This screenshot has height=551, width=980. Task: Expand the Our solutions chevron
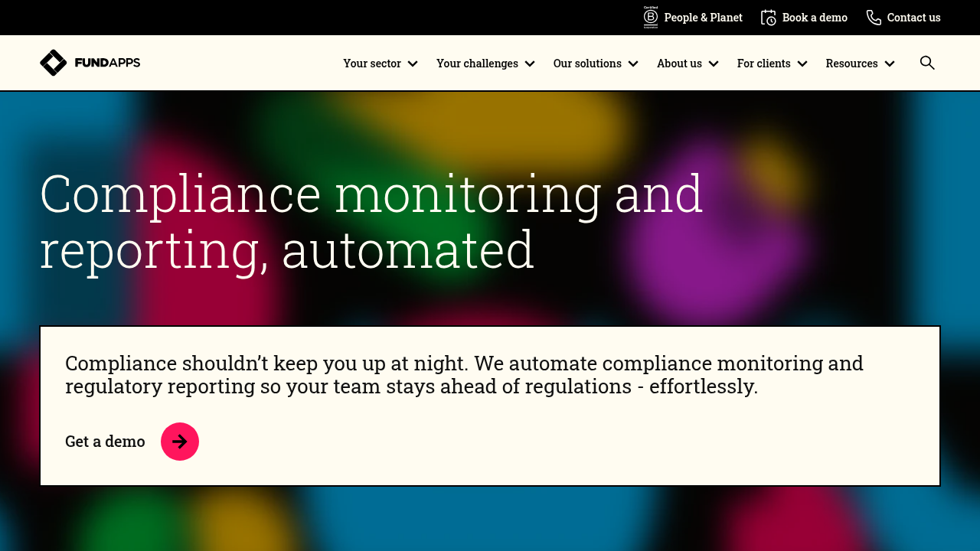(x=633, y=64)
